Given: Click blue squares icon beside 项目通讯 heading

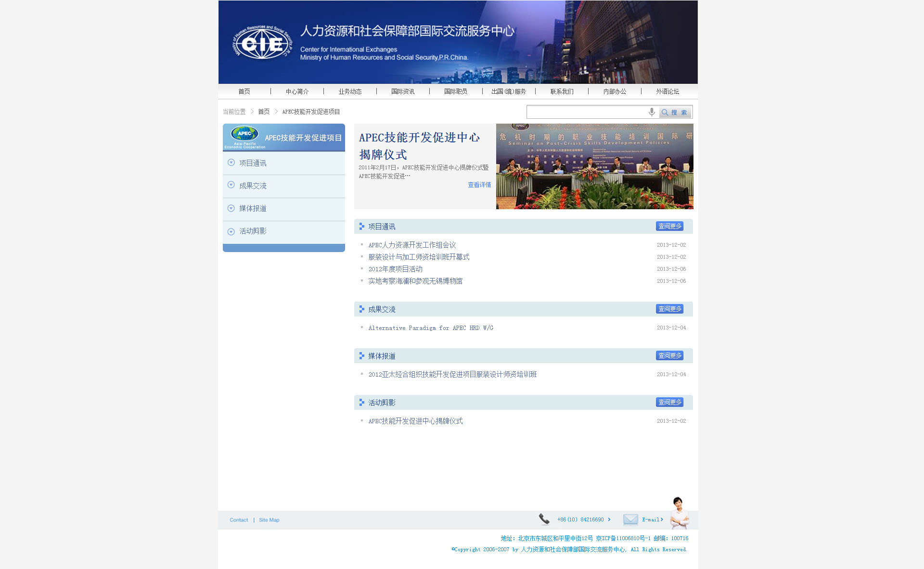Looking at the screenshot, I should [x=362, y=226].
